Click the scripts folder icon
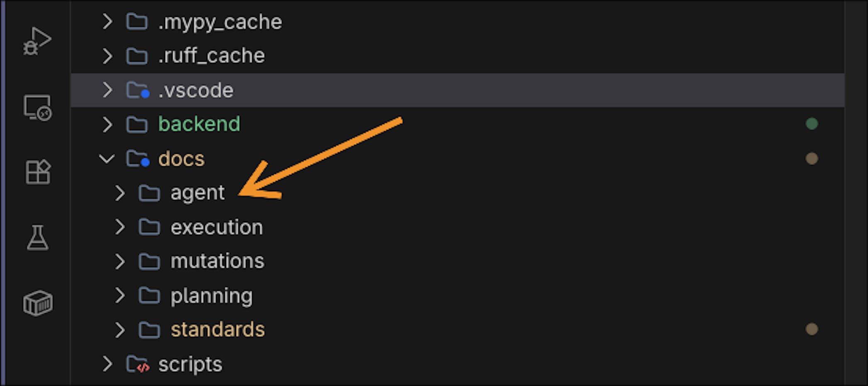 [x=138, y=364]
